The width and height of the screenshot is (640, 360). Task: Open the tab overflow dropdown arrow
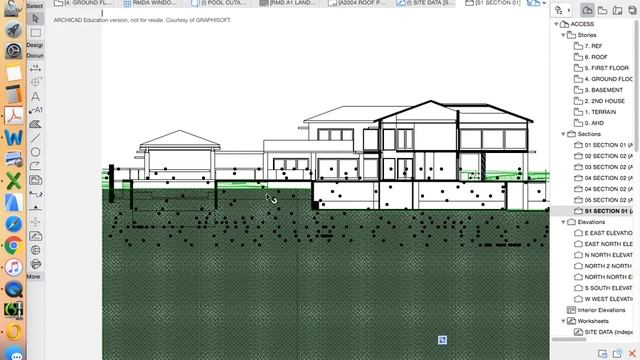(x=544, y=3)
